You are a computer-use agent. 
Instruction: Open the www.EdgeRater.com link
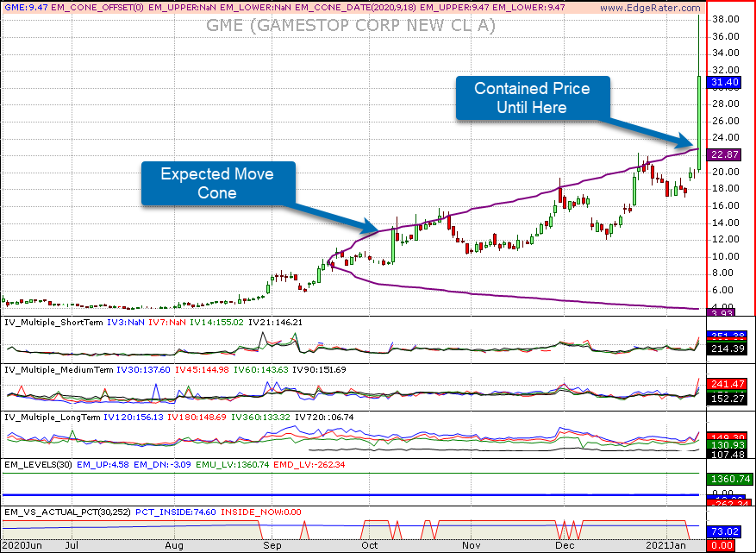651,8
